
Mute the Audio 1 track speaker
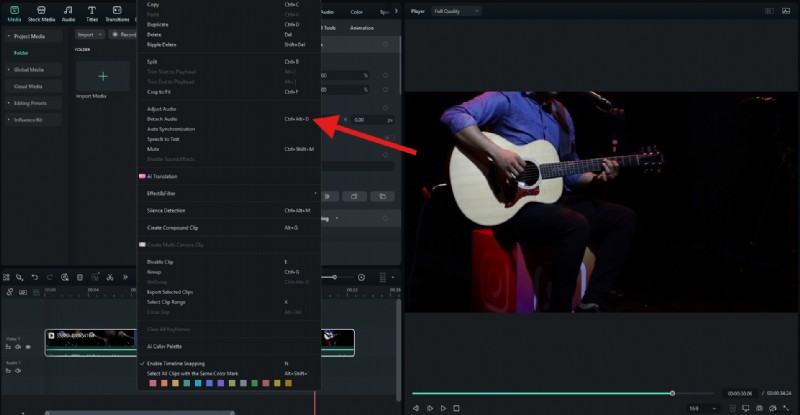pos(18,371)
